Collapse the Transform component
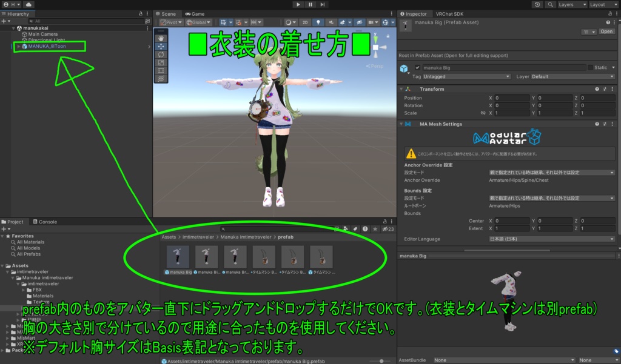This screenshot has height=364, width=621. (x=401, y=89)
